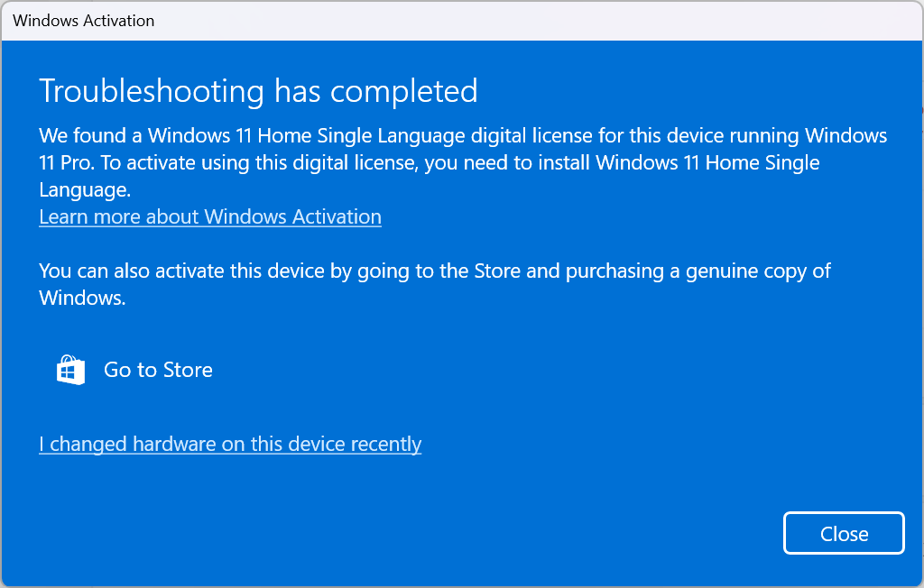The height and width of the screenshot is (588, 924).
Task: Select I changed hardware on this device recently
Action: [x=230, y=444]
